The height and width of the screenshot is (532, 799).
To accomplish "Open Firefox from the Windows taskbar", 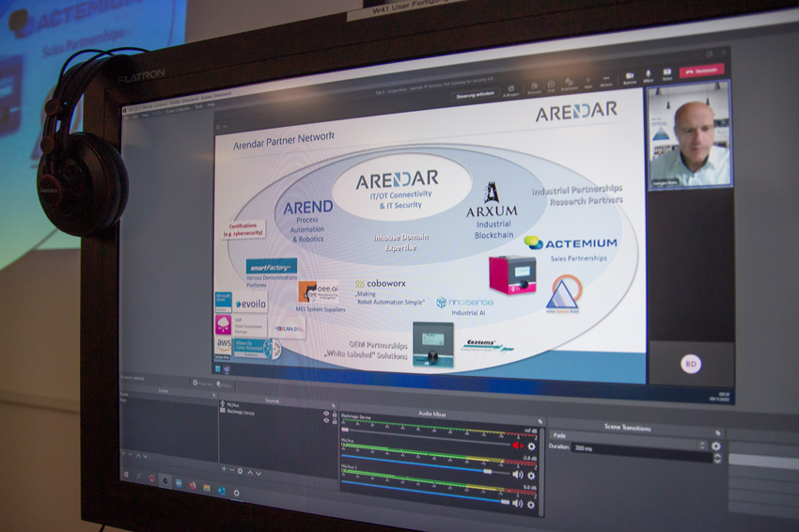I will click(x=192, y=485).
